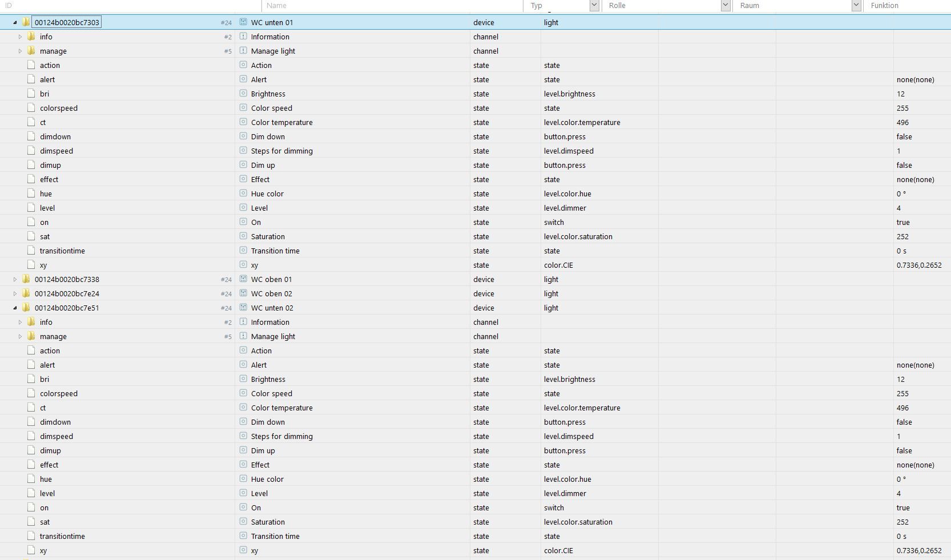Select level state under WC unten 02
This screenshot has width=951, height=560.
(475, 493)
